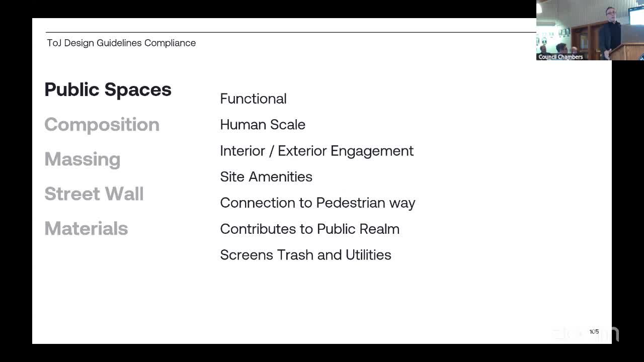
Task: Click Screens Trash and Utilities
Action: point(305,255)
